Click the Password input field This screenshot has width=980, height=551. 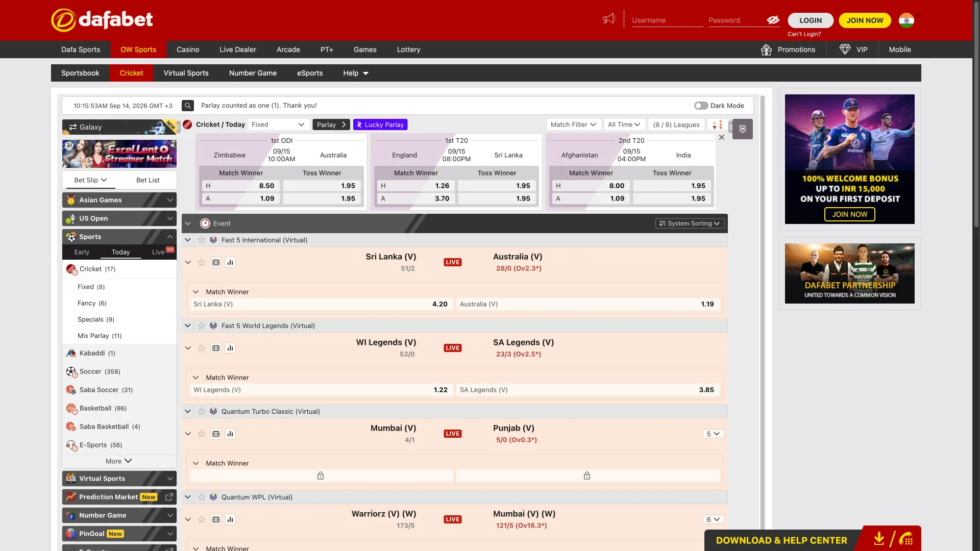pyautogui.click(x=737, y=20)
